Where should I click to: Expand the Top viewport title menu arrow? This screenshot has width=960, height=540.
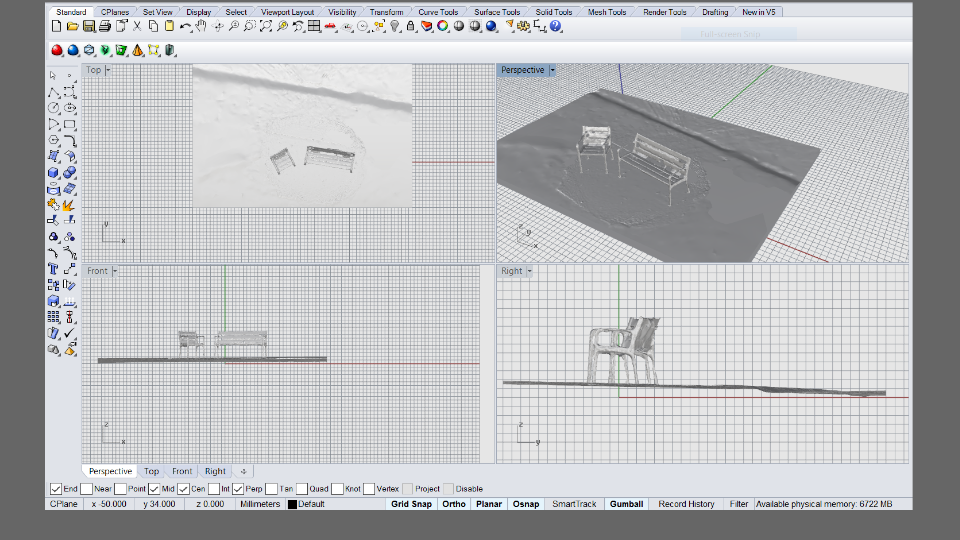coord(108,70)
